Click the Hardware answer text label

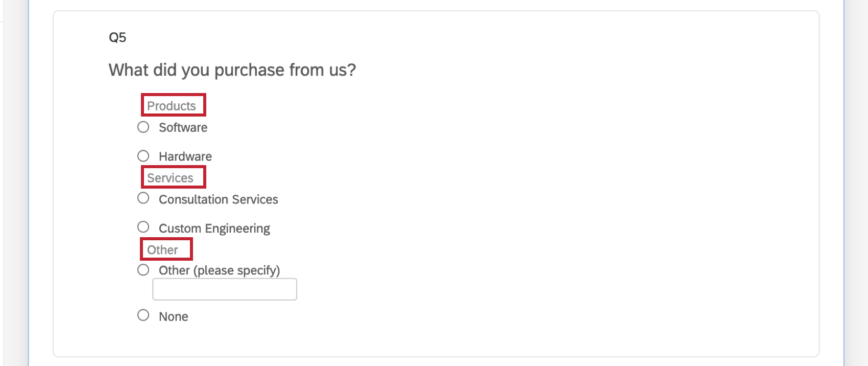point(185,156)
